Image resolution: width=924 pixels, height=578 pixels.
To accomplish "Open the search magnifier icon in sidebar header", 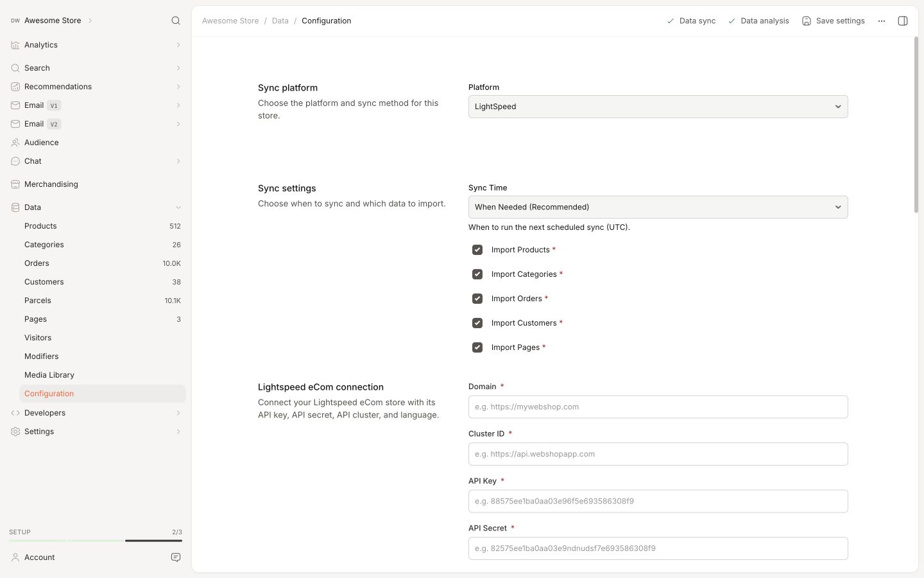I will tap(176, 21).
